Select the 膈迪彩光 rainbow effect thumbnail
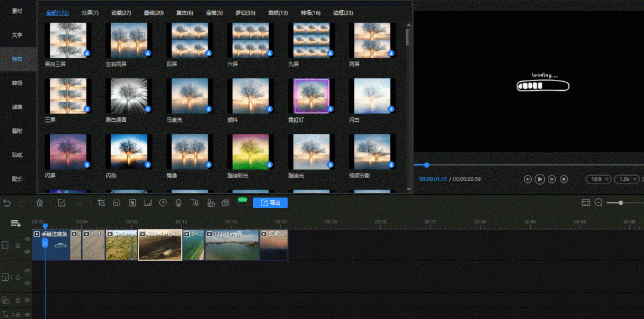Viewport: 644px width, 319px height. 251,152
